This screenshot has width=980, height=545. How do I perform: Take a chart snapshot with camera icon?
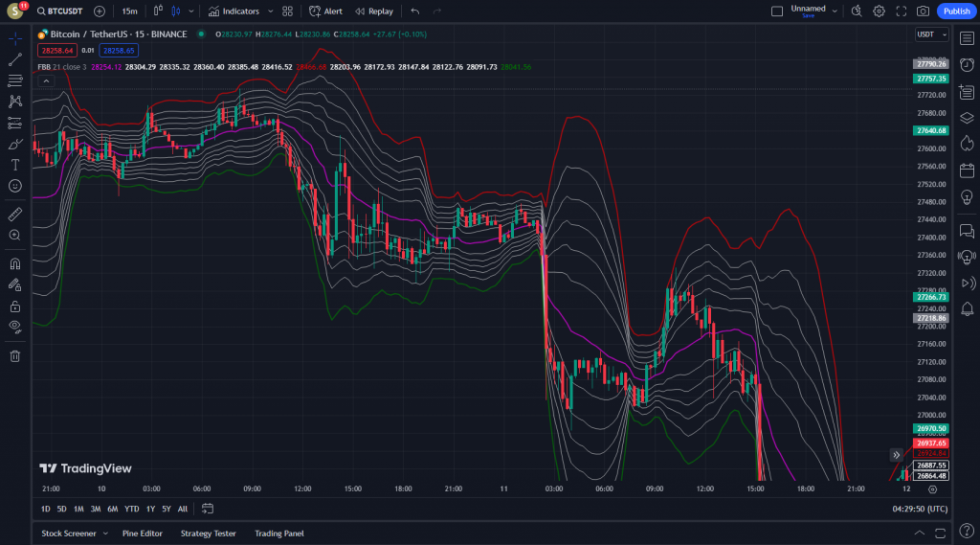[923, 11]
